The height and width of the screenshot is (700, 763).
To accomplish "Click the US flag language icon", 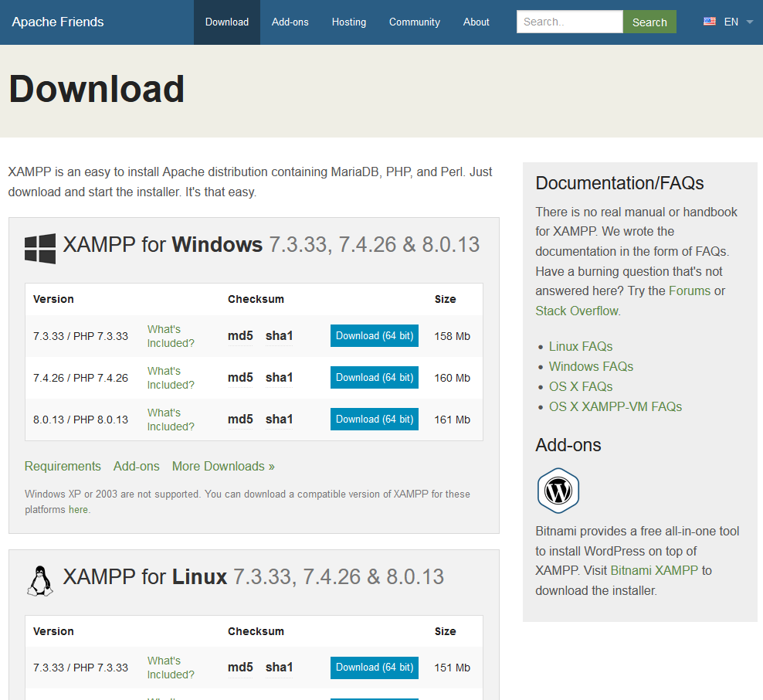I will click(710, 22).
